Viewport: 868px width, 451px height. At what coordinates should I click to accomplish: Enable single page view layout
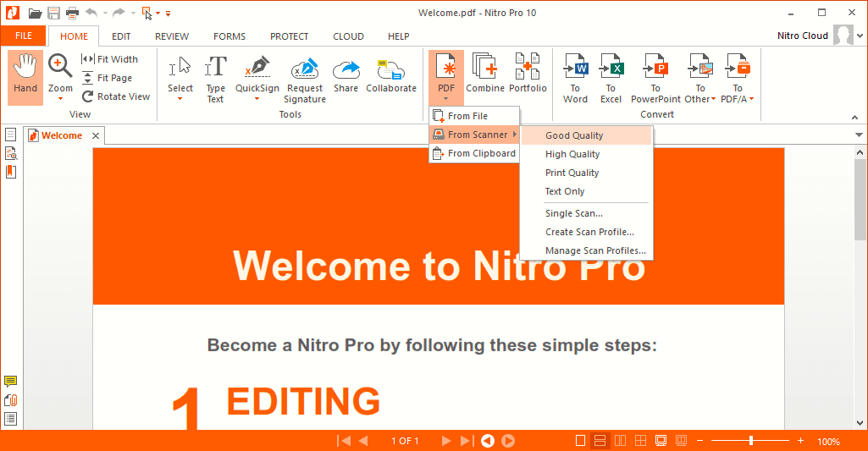coord(580,441)
